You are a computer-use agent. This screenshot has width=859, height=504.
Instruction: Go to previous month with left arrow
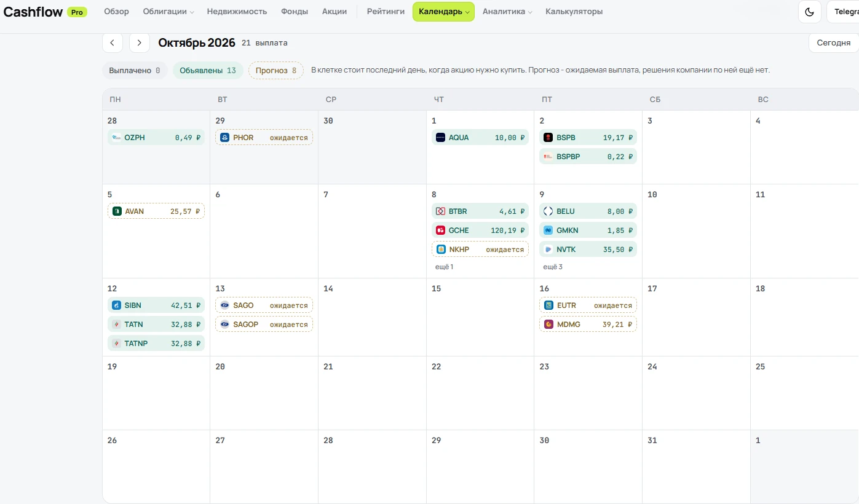point(113,43)
